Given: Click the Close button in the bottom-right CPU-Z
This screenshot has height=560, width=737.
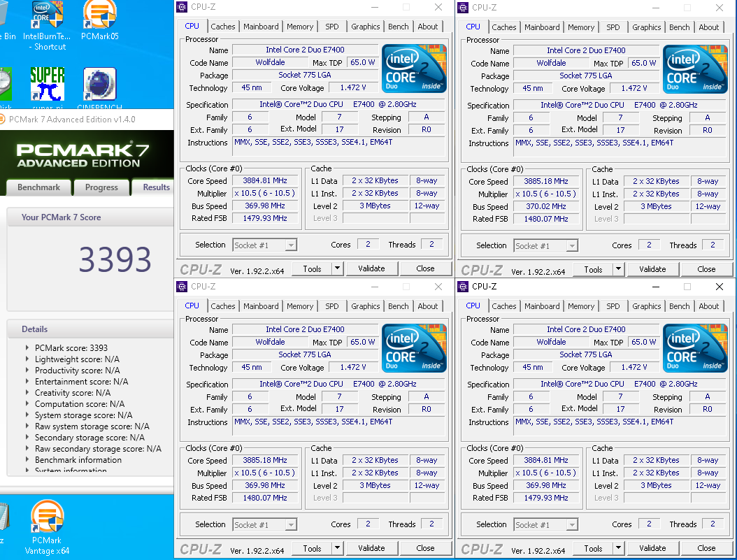Looking at the screenshot, I should [x=706, y=548].
